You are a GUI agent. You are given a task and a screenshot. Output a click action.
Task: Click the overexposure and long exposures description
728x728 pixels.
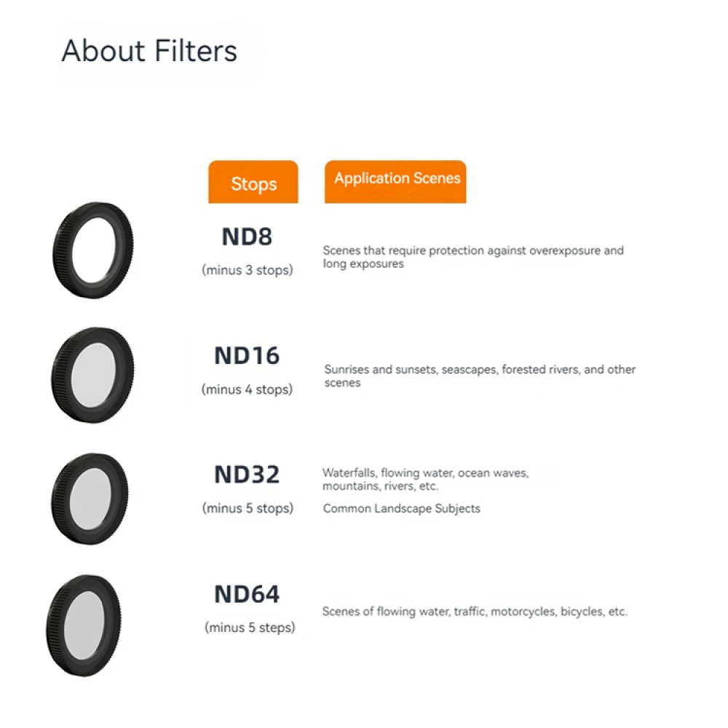pyautogui.click(x=473, y=257)
